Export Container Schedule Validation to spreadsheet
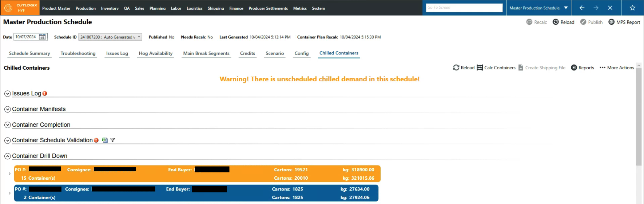 (105, 140)
